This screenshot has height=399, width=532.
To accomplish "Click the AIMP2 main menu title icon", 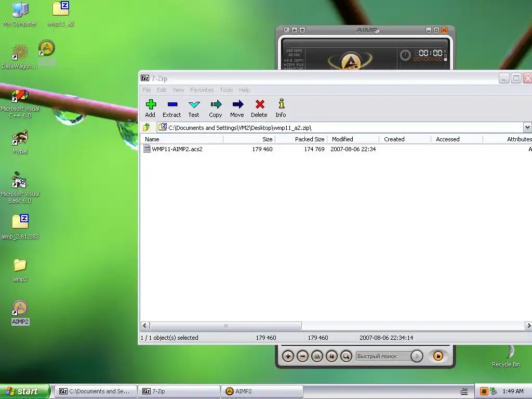I will pyautogui.click(x=287, y=30).
